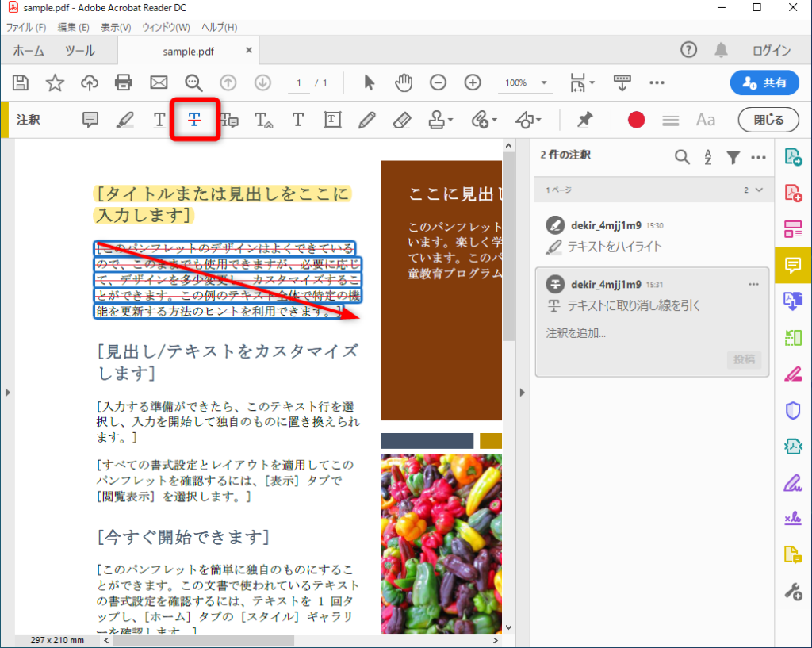Click the print icon
Image resolution: width=812 pixels, height=648 pixels.
pyautogui.click(x=123, y=82)
